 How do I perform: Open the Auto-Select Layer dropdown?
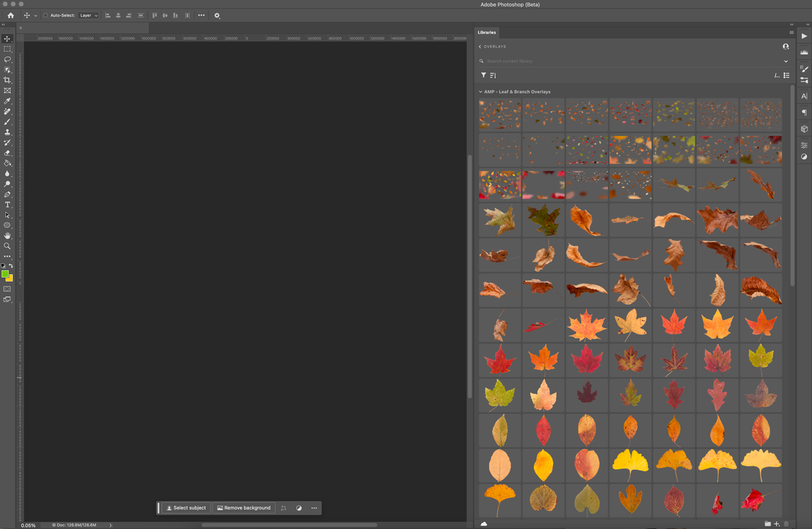pos(88,15)
